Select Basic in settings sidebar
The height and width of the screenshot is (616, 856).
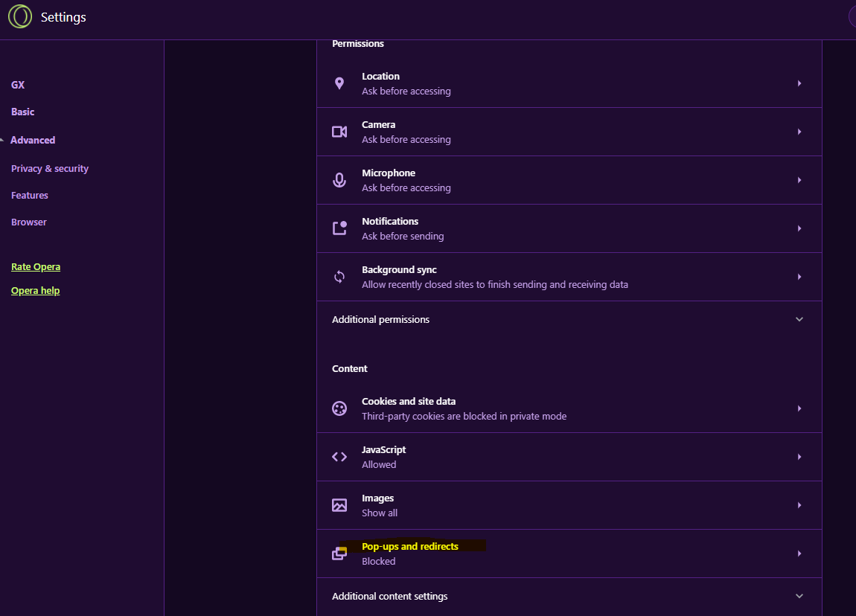[x=23, y=112]
